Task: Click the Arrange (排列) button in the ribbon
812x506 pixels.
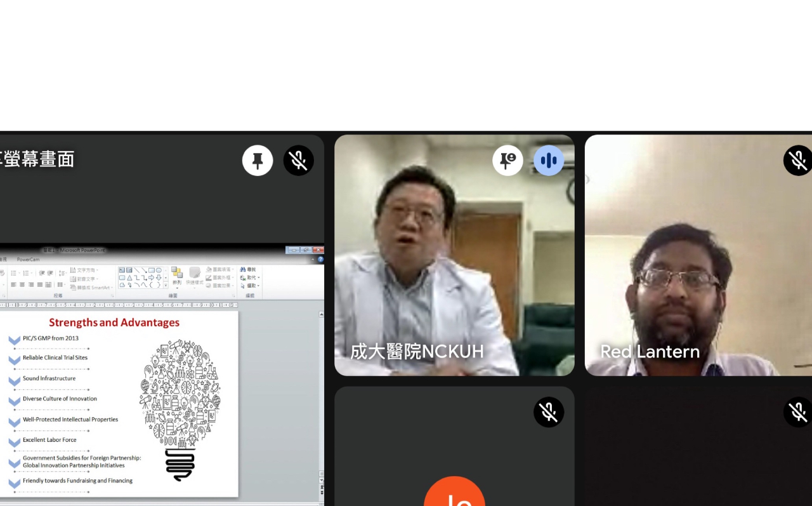Action: pos(177,277)
